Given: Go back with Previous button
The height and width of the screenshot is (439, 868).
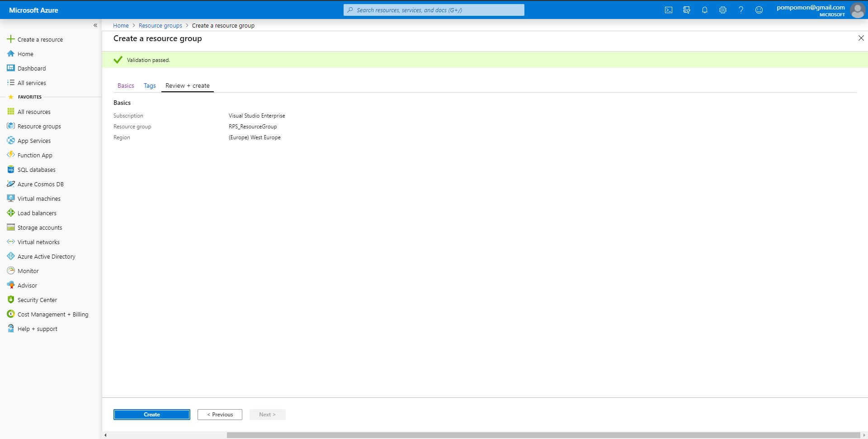Looking at the screenshot, I should (x=220, y=415).
